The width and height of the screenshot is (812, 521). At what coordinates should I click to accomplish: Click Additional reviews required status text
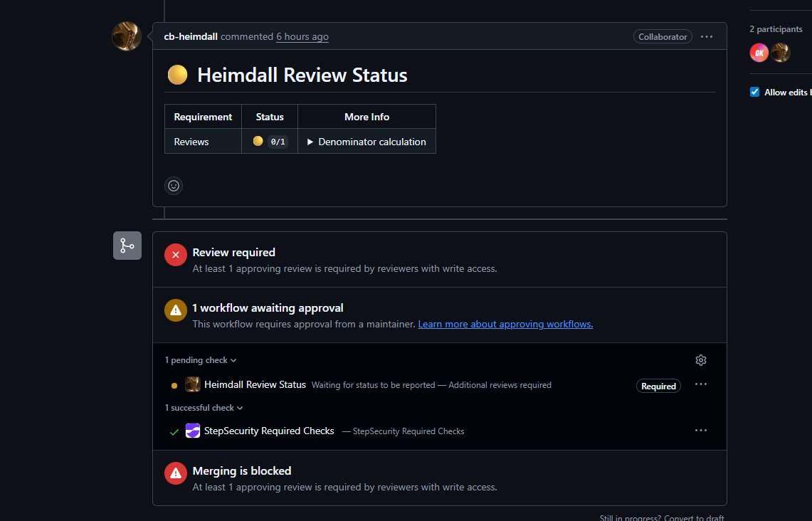point(500,385)
